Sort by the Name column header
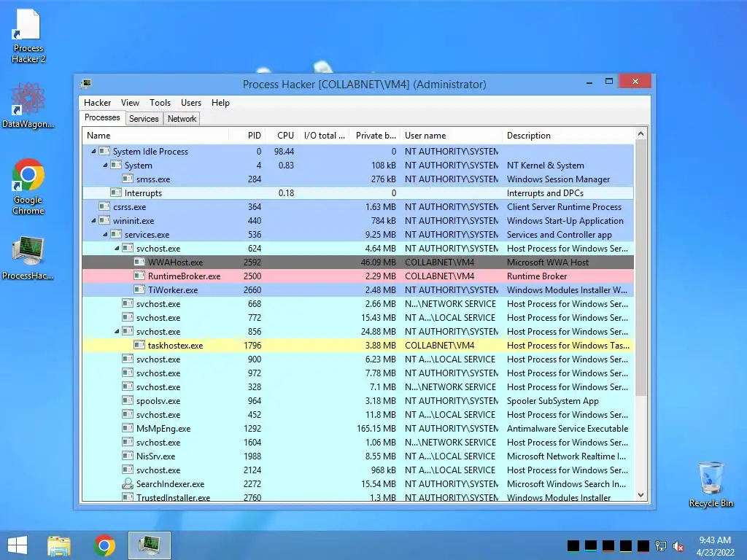The image size is (747, 560). pos(155,136)
